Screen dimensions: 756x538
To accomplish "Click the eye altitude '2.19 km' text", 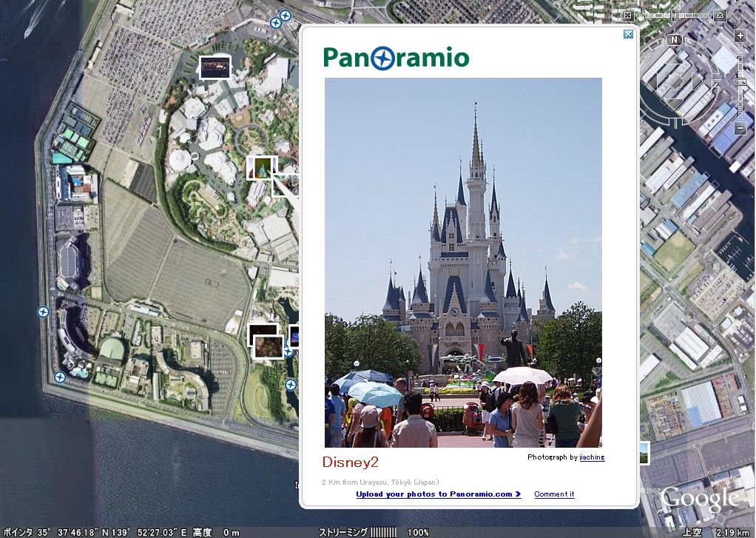I will pos(732,532).
